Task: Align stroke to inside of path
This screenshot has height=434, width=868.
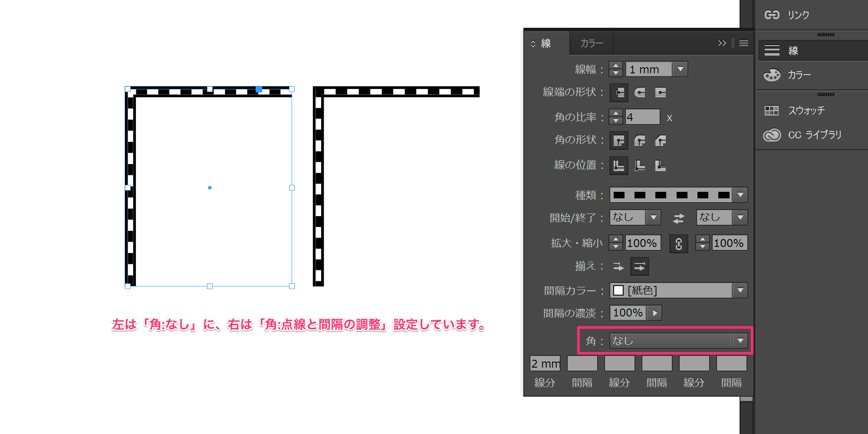Action: pyautogui.click(x=640, y=165)
